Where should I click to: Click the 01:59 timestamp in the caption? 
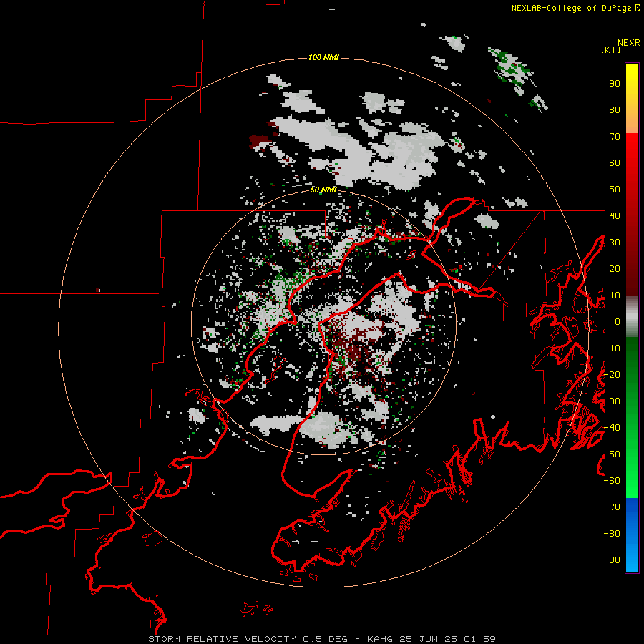coord(479,639)
